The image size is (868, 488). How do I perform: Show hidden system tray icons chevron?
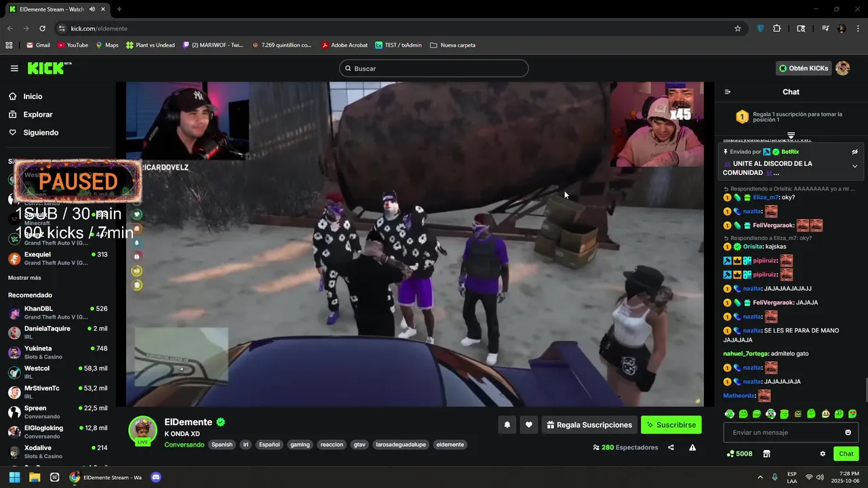click(x=760, y=477)
